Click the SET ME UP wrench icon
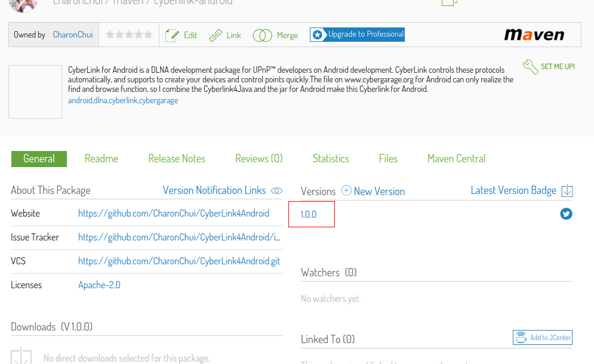Viewport: 594px width, 364px height. [x=530, y=67]
